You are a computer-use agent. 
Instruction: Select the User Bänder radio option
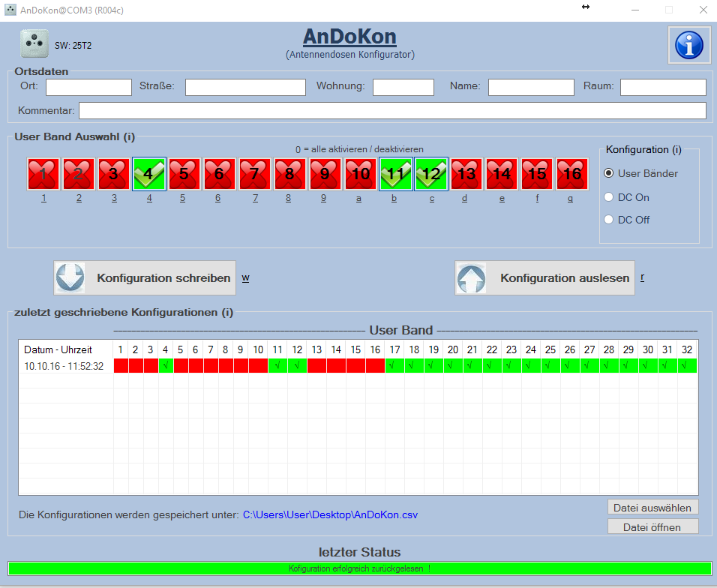[609, 173]
